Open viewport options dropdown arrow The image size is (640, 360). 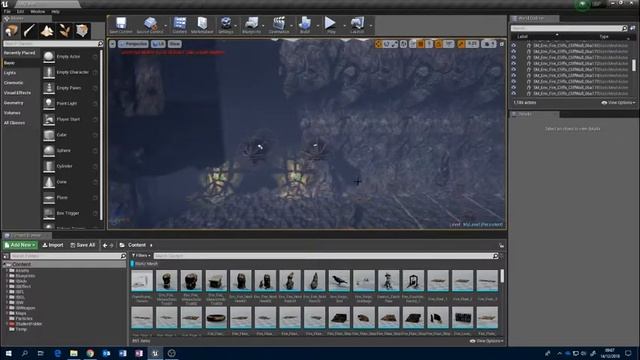click(113, 44)
